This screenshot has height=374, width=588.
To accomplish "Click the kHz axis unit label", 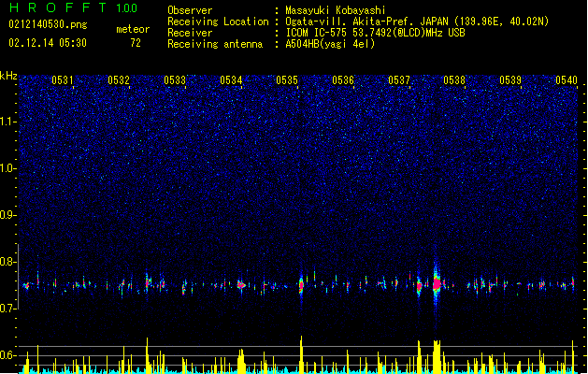I will click(8, 76).
